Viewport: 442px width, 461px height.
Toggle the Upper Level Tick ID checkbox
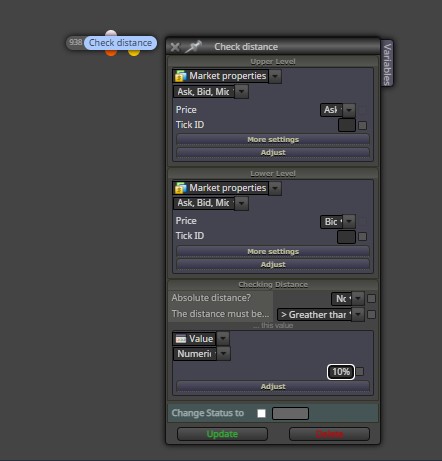coord(362,126)
